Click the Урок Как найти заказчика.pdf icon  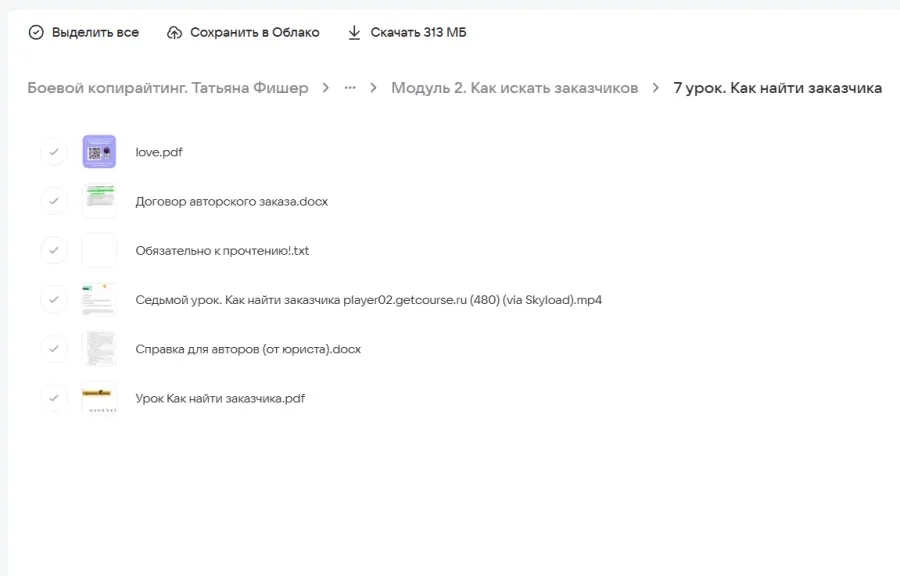pyautogui.click(x=99, y=398)
